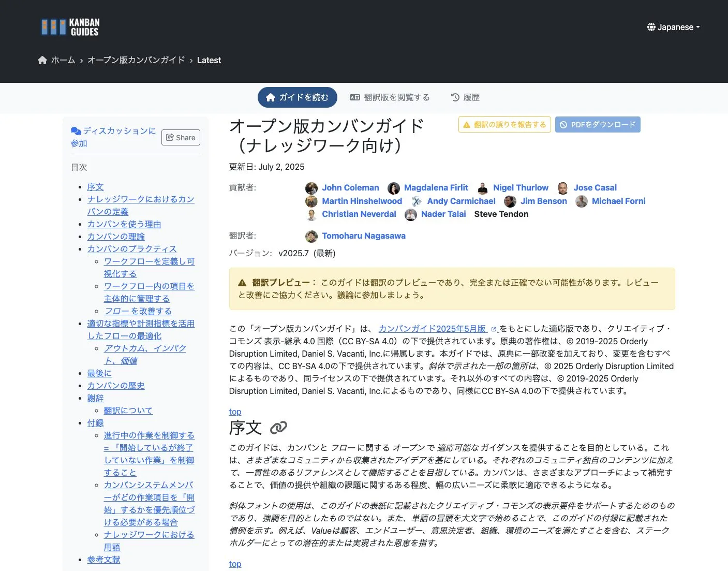Jump to カンバンを使う理由 section
728x571 pixels.
[124, 224]
